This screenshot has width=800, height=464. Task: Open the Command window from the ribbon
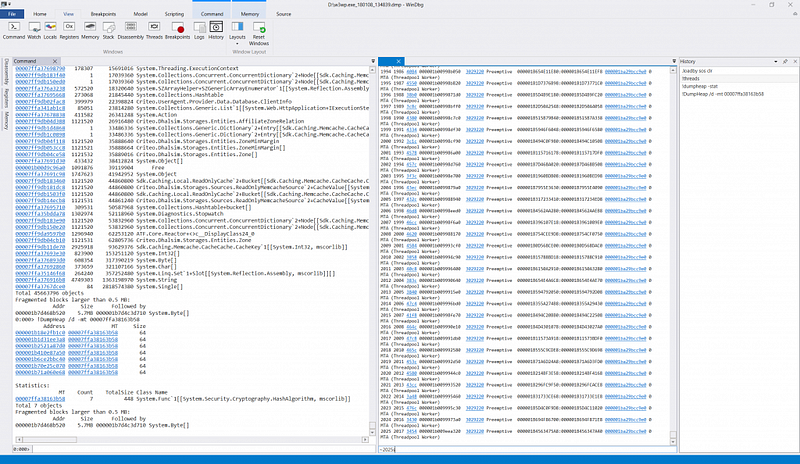(x=14, y=30)
